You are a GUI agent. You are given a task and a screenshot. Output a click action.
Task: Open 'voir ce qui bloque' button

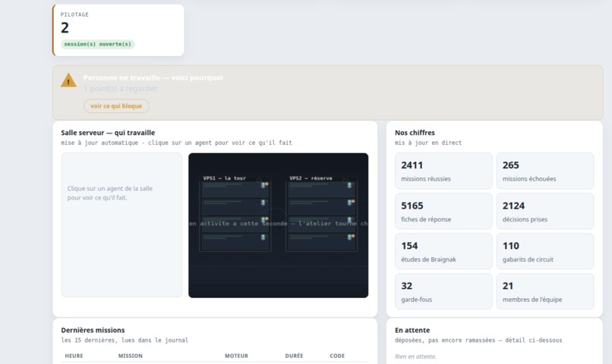click(116, 106)
